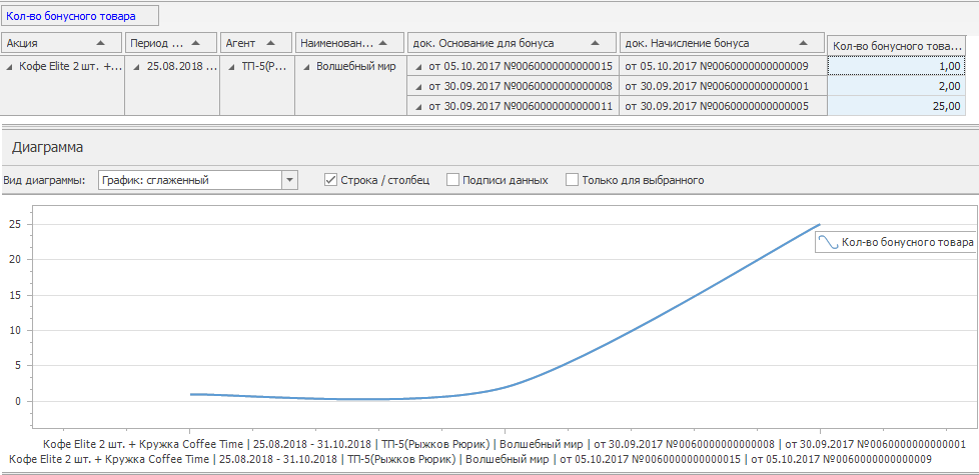
Task: Sort by the Акция column header
Action: coord(62,43)
